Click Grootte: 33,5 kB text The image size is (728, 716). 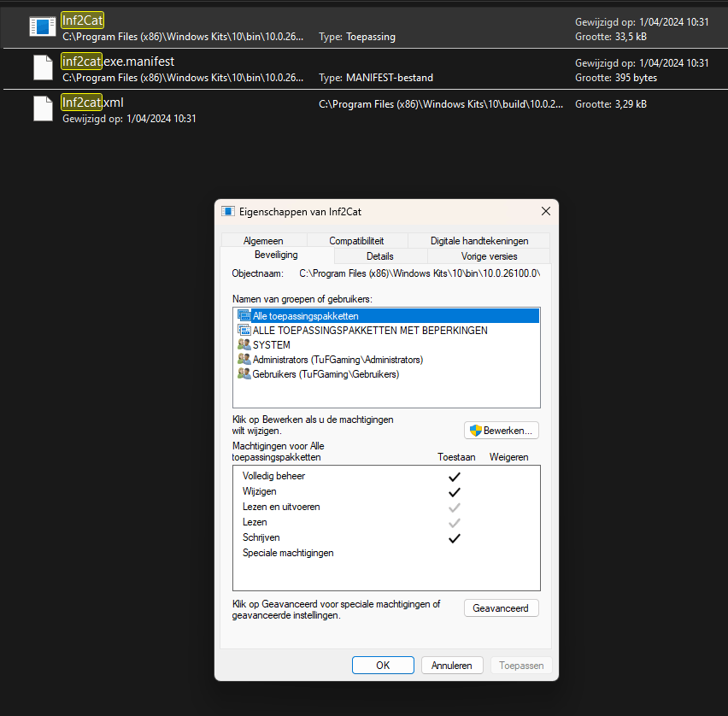tap(611, 37)
